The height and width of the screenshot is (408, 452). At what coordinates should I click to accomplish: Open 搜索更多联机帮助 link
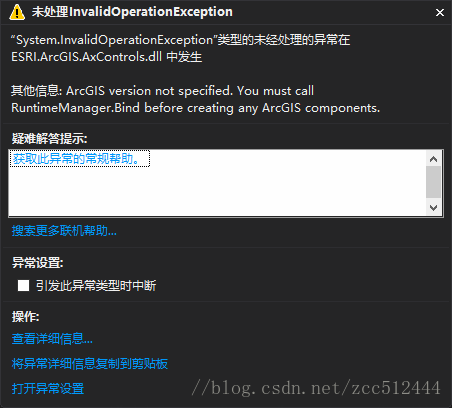(64, 230)
